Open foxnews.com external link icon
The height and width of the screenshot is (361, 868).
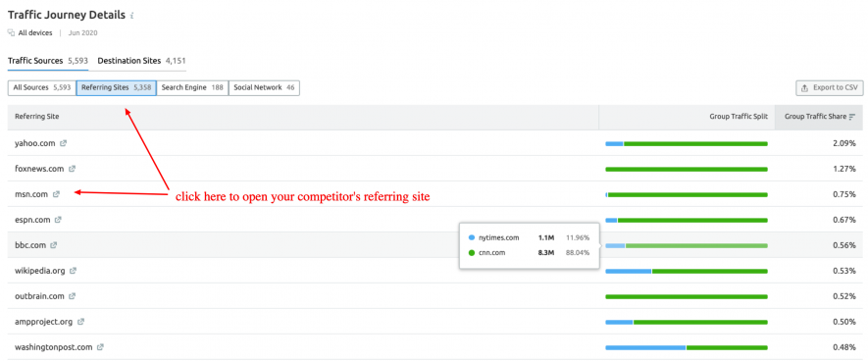point(72,169)
